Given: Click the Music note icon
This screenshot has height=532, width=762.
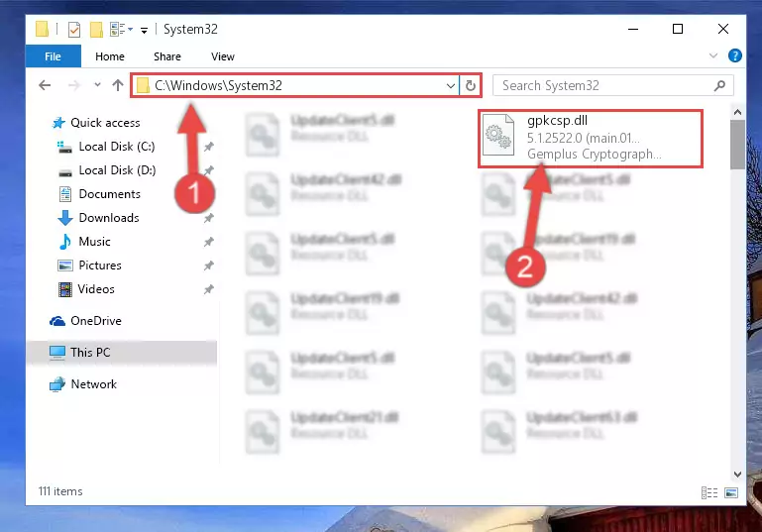Looking at the screenshot, I should point(65,242).
